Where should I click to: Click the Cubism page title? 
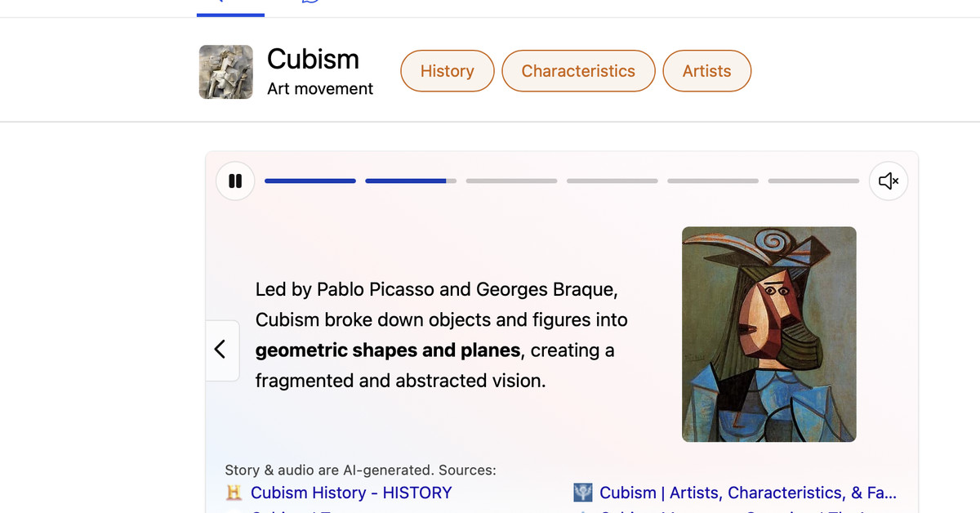pos(313,59)
